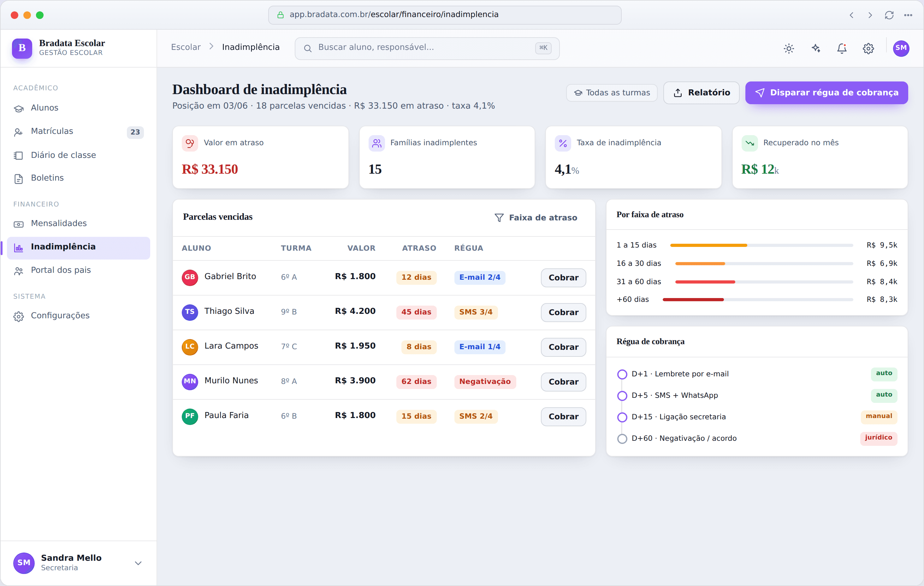Click the VALOR column header
Image resolution: width=924 pixels, height=586 pixels.
pos(361,248)
